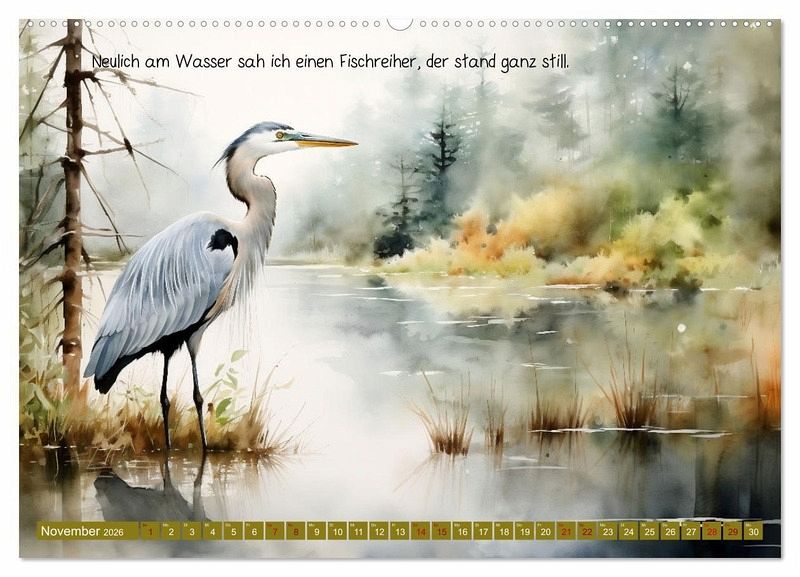This screenshot has height=577, width=800.
Task: Select day 18 in the calendar strip
Action: coord(504,531)
